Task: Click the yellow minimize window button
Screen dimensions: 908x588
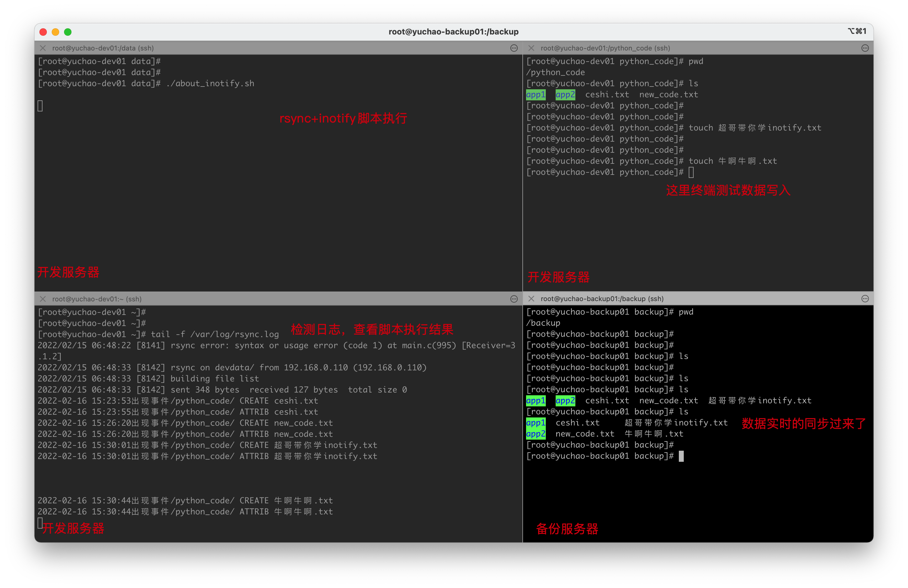Action: (x=55, y=32)
